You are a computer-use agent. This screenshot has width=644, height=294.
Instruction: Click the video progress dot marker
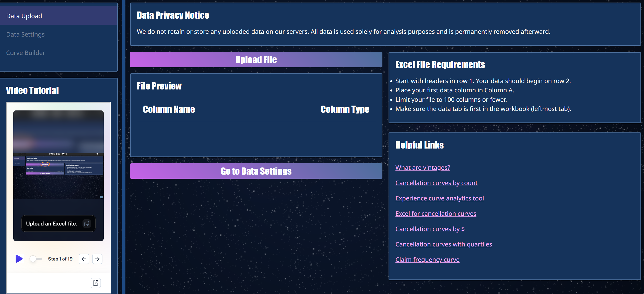(x=101, y=197)
